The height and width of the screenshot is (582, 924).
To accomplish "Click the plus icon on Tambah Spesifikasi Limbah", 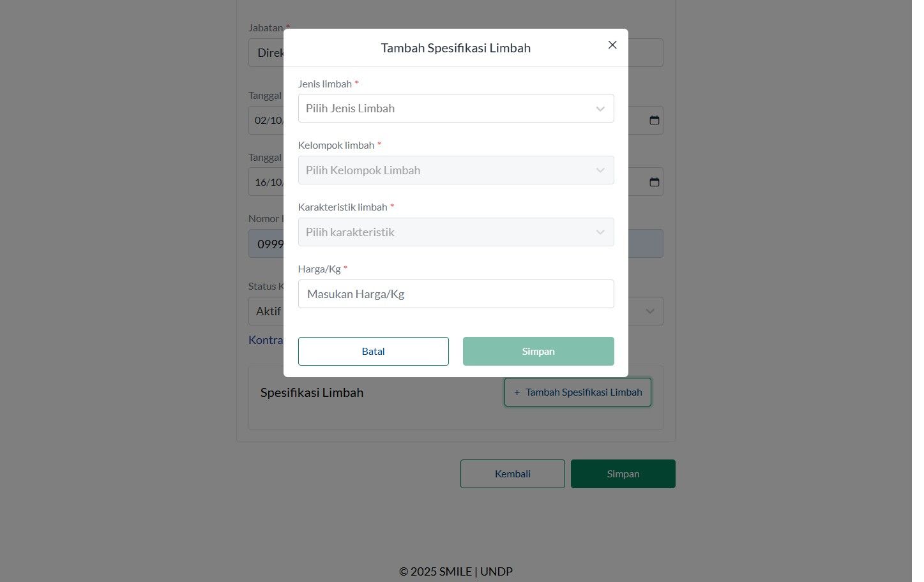I will click(x=517, y=392).
